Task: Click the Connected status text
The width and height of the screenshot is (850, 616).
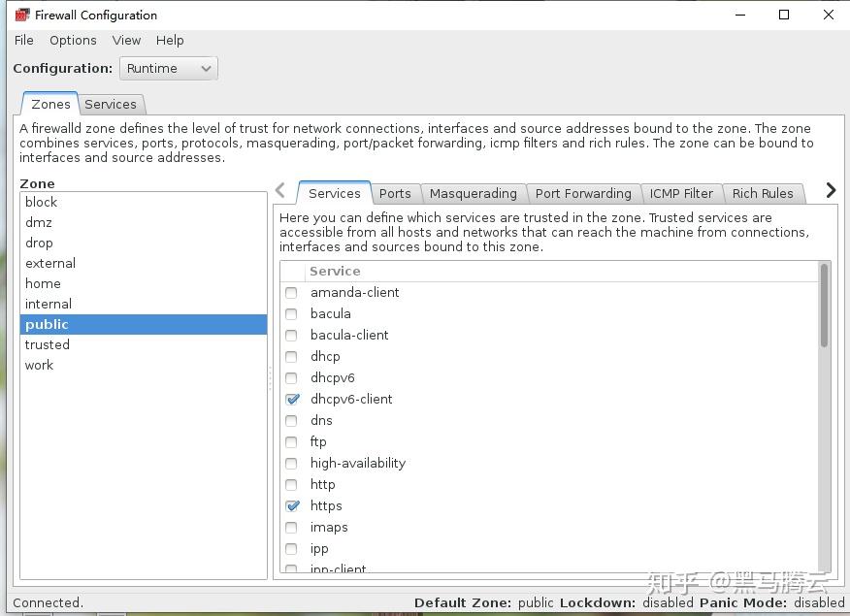Action: point(49,602)
